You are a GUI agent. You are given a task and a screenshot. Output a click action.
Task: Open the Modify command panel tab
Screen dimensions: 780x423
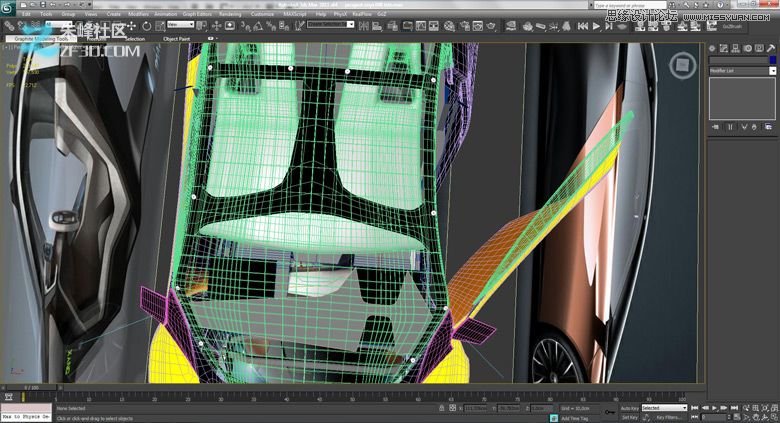(724, 48)
